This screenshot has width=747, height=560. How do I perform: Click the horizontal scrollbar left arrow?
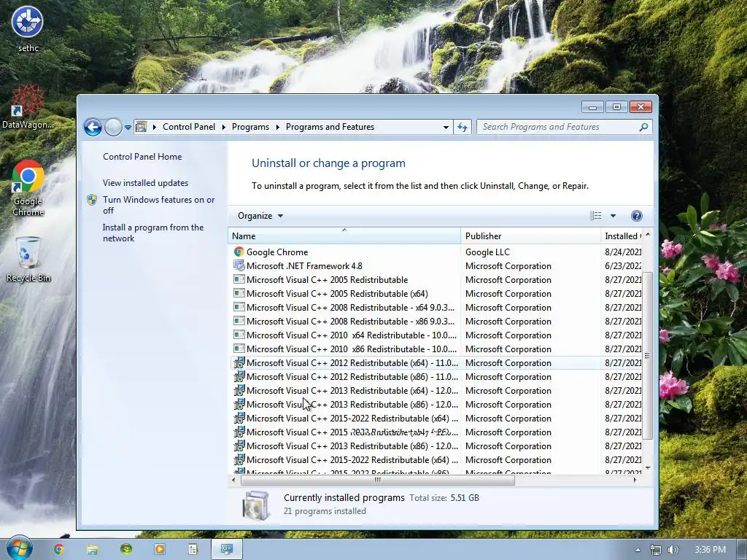coord(233,480)
